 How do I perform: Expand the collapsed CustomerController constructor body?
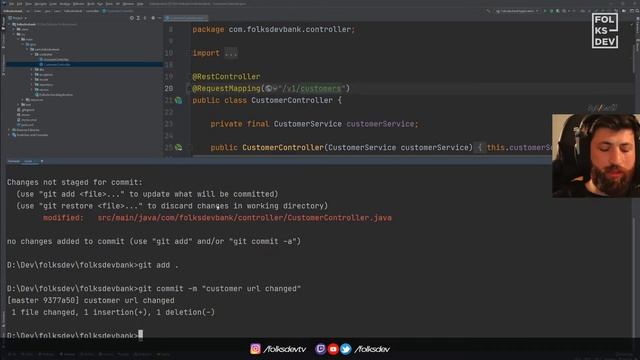[480, 147]
